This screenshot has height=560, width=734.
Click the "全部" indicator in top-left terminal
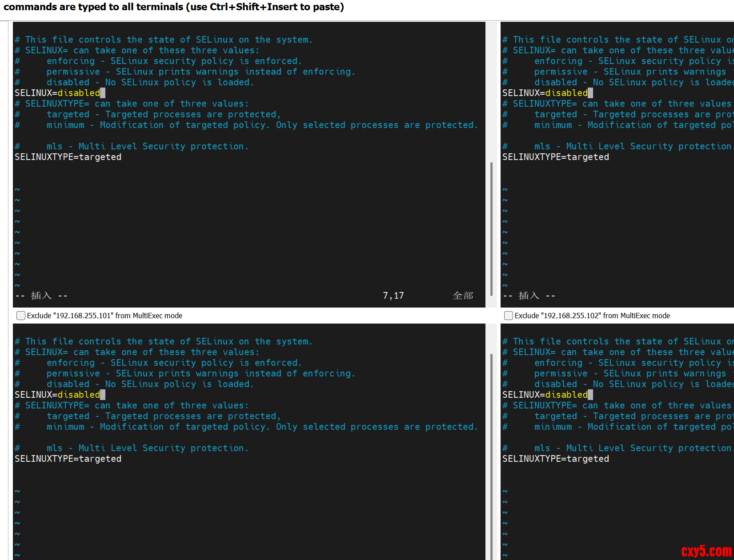[x=463, y=296]
